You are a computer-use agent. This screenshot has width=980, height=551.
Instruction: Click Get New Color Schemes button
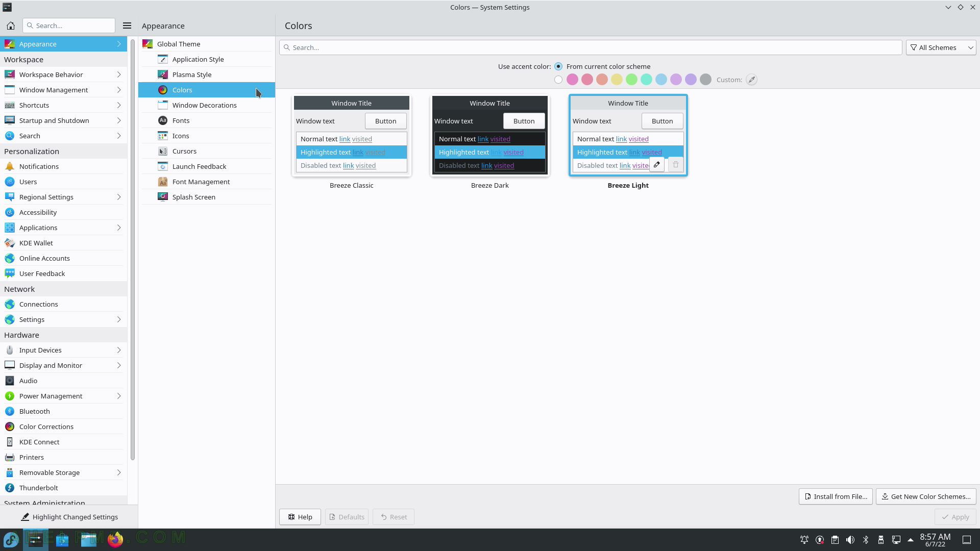pyautogui.click(x=926, y=496)
